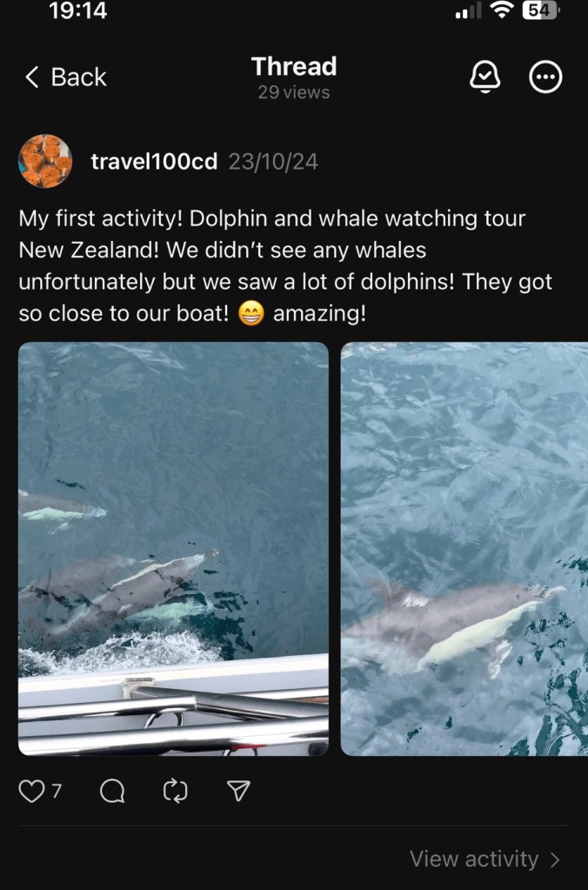Image resolution: width=588 pixels, height=890 pixels.
Task: Tap the travel100cd username
Action: (154, 162)
